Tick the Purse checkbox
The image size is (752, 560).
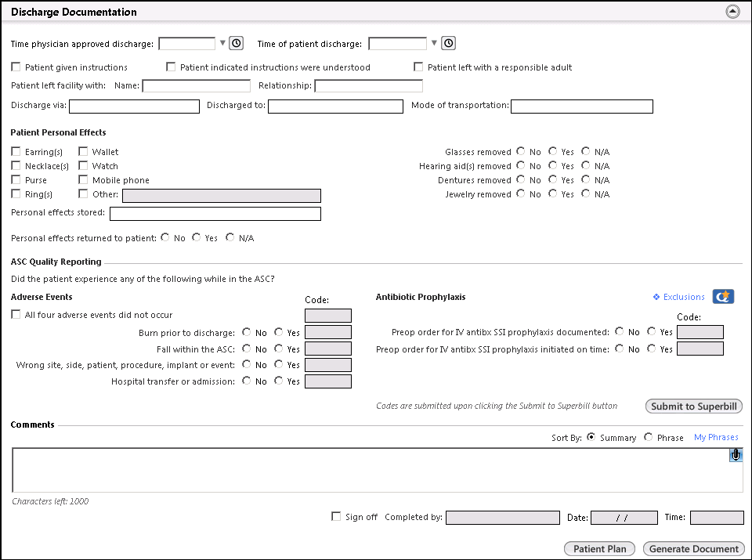tap(16, 180)
